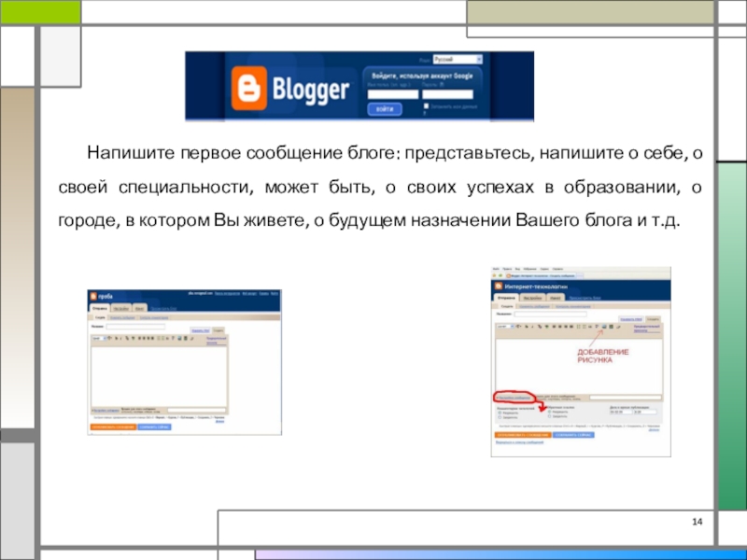Expand the circled post options link in Интернет-технологии
The height and width of the screenshot is (560, 747).
(514, 399)
